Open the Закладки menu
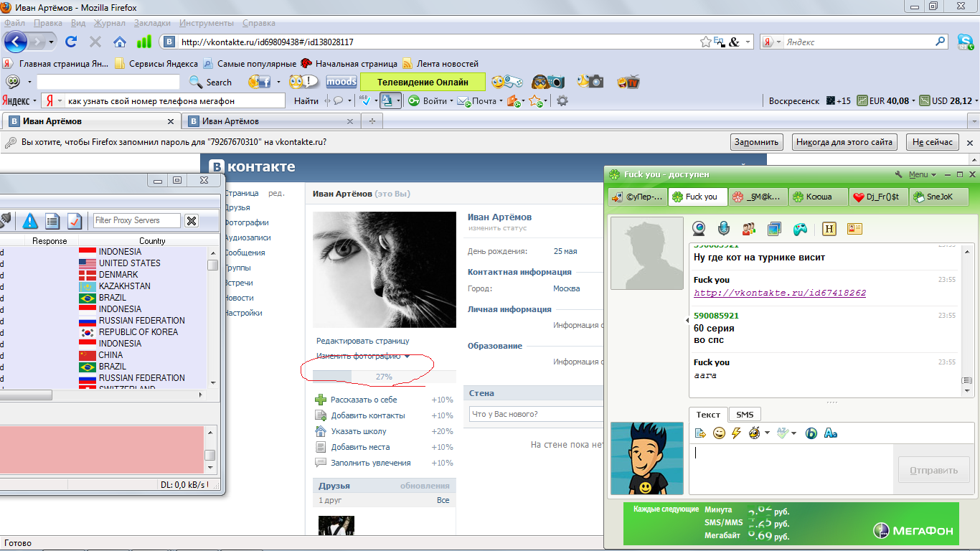This screenshot has height=551, width=980. pos(152,23)
